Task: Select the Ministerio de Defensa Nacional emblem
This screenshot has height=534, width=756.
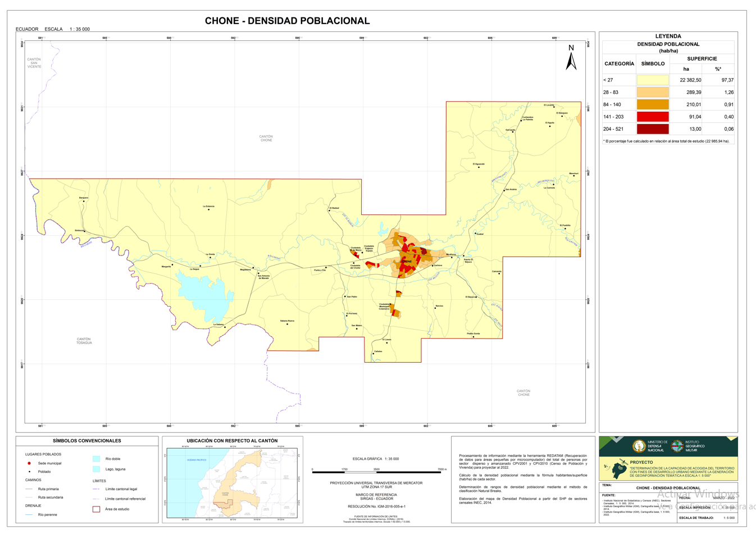Action: click(x=639, y=446)
